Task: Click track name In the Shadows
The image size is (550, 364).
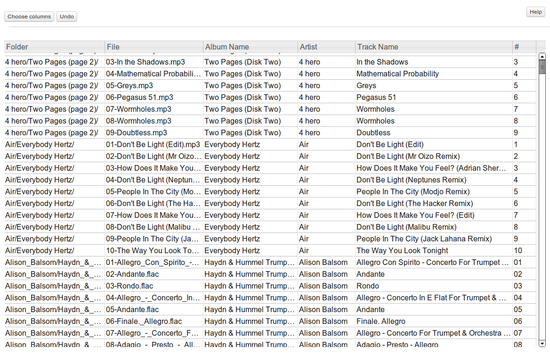Action: pyautogui.click(x=382, y=62)
